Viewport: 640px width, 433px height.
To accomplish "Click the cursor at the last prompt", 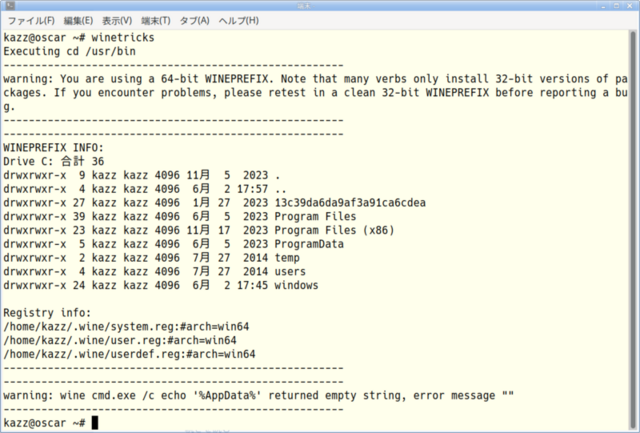I will click(95, 423).
